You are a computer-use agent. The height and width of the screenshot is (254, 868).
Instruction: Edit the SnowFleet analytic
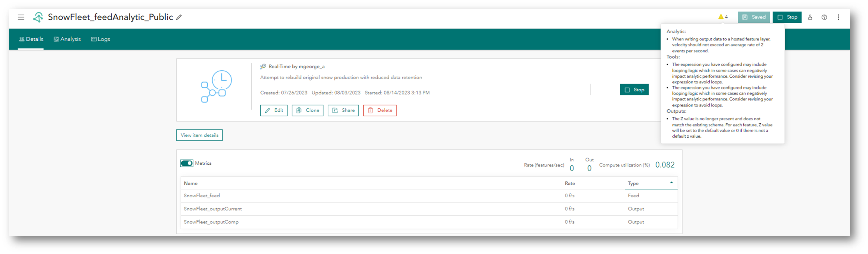[274, 110]
